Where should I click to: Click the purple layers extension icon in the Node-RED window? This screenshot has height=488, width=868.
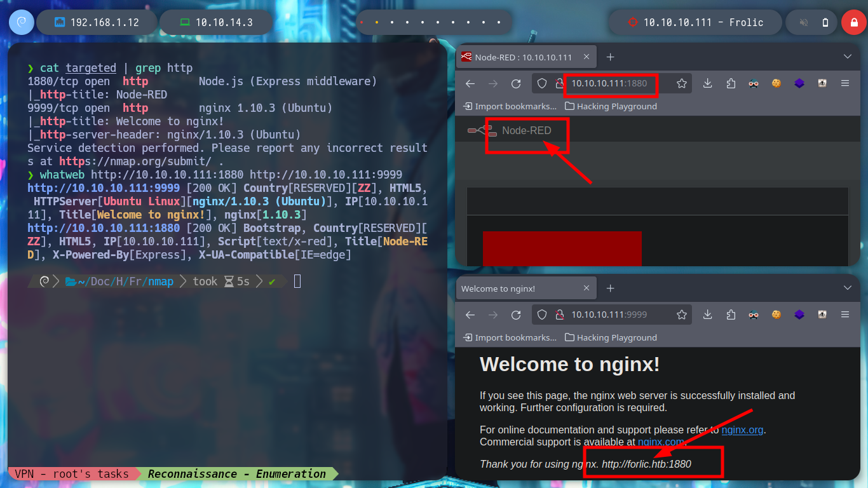[799, 83]
